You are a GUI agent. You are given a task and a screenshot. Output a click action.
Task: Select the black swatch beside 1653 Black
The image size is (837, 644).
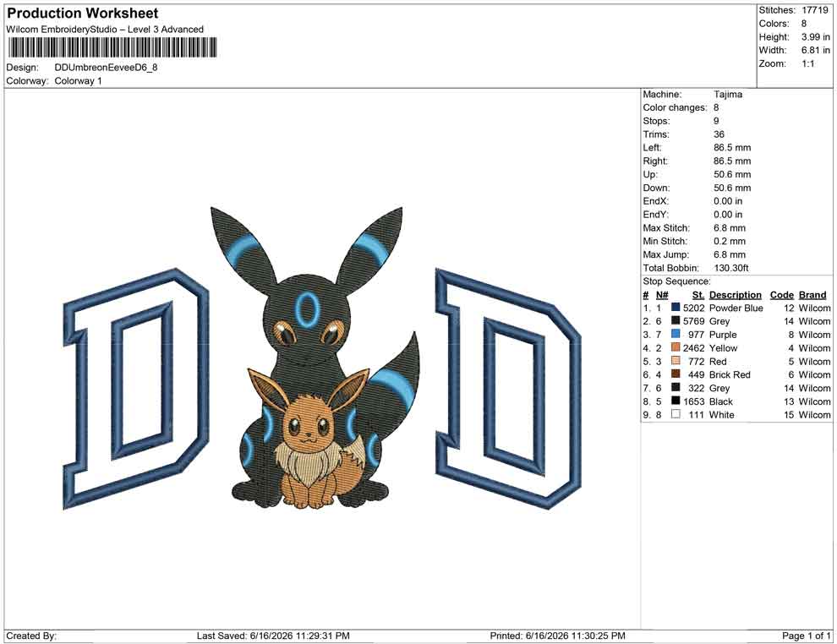(x=676, y=401)
